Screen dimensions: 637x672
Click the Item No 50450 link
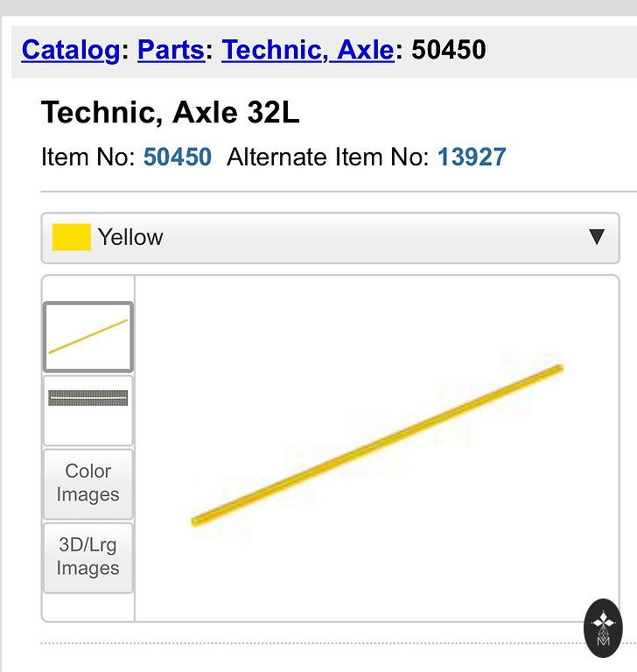click(x=178, y=157)
